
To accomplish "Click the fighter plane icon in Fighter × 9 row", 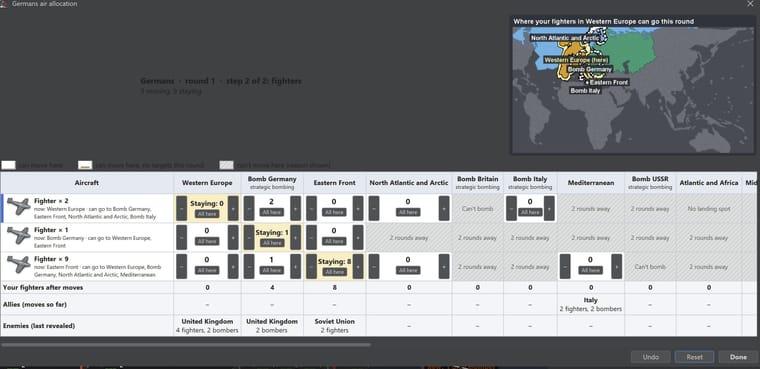I will [19, 265].
